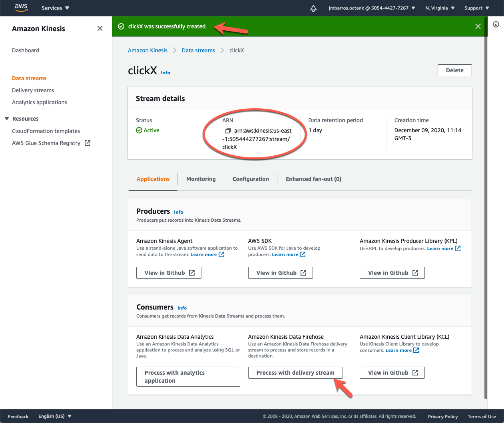Click Process with delivery stream button

pyautogui.click(x=295, y=373)
